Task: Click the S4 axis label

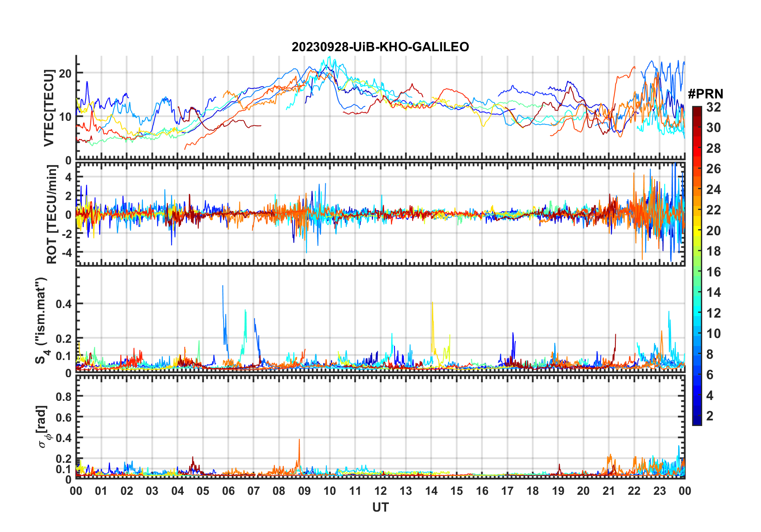Action: [x=42, y=320]
